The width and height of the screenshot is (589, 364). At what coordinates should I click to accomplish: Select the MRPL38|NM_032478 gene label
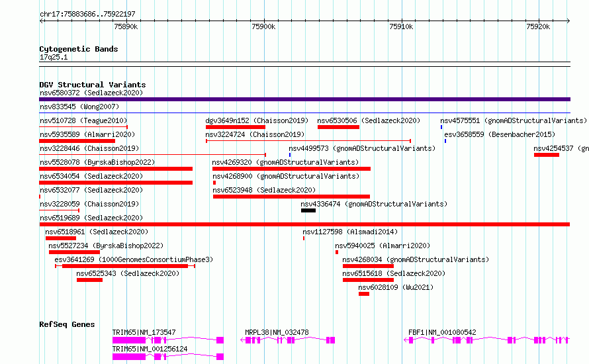(277, 332)
